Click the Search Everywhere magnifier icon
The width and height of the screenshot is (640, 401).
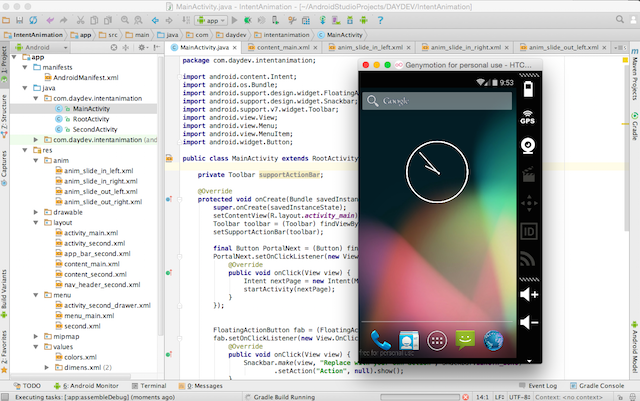[x=620, y=19]
